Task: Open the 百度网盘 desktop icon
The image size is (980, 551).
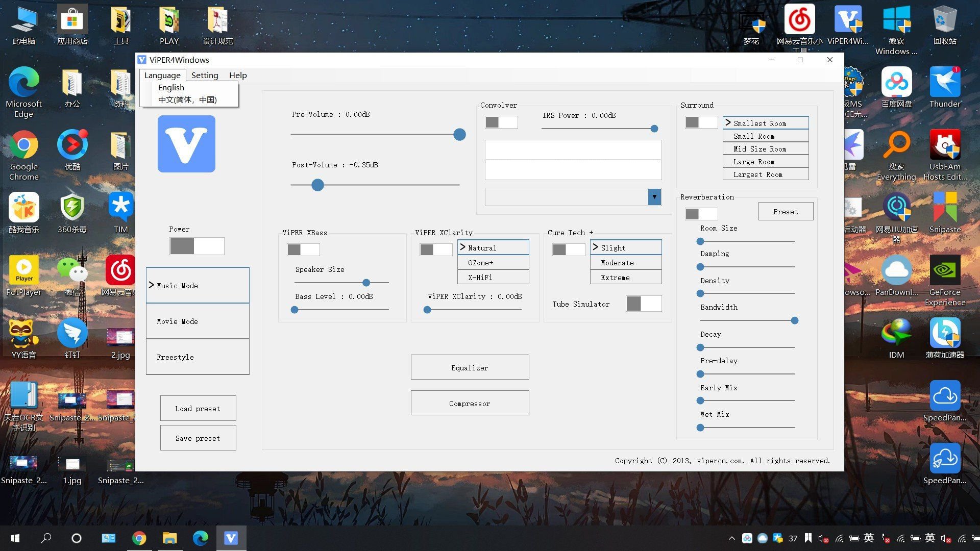Action: 896,88
